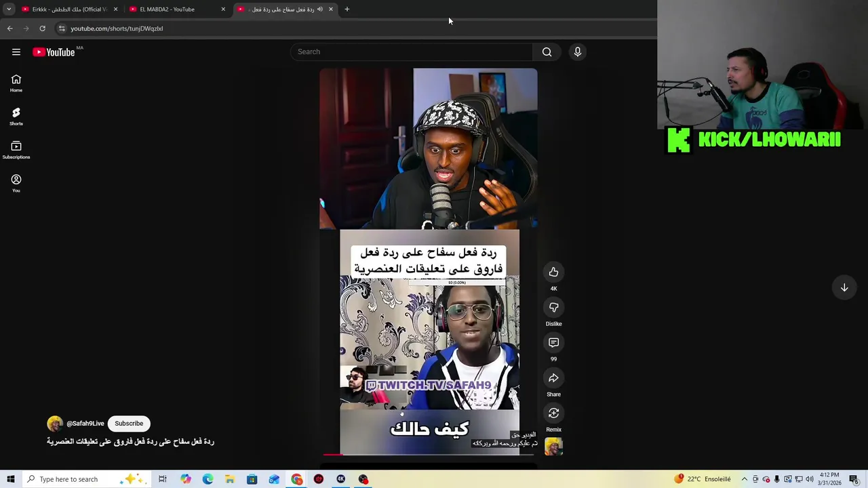The height and width of the screenshot is (488, 868).
Task: Click in the YouTube Search field
Action: (x=412, y=52)
